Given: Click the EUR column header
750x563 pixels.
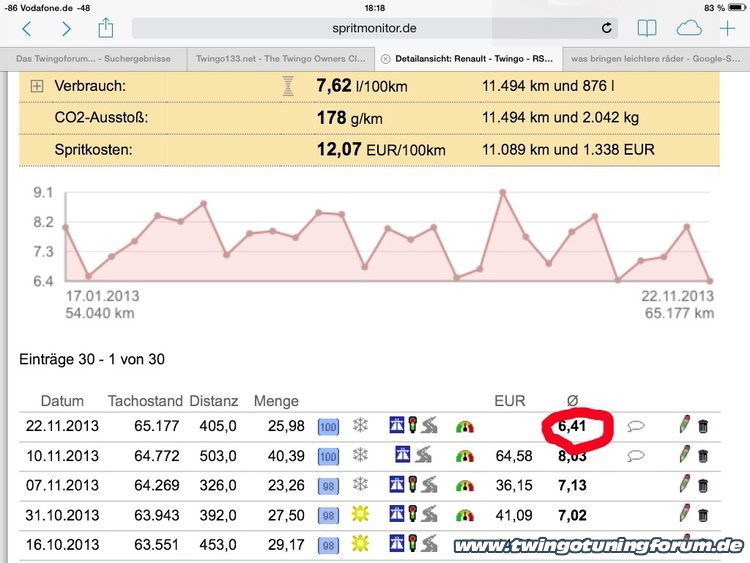Looking at the screenshot, I should 509,400.
